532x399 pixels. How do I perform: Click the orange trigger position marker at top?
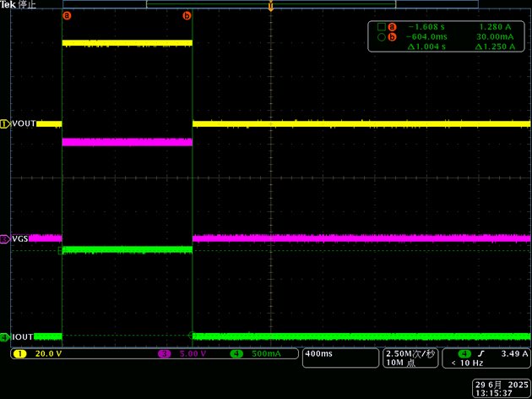[271, 6]
